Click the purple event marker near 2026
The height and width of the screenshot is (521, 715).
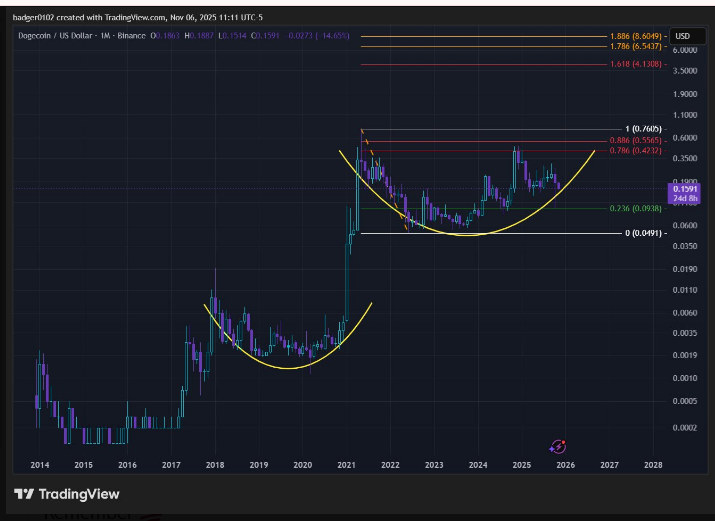(558, 446)
